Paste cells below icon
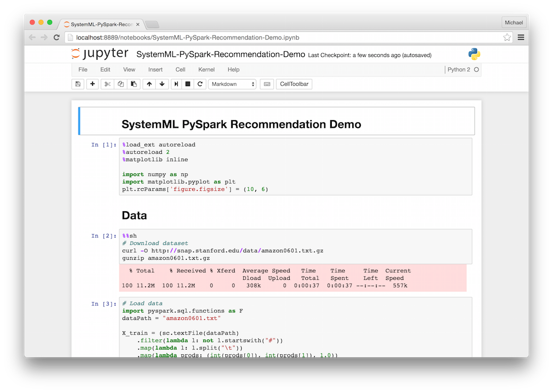This screenshot has width=553, height=392. pyautogui.click(x=134, y=84)
